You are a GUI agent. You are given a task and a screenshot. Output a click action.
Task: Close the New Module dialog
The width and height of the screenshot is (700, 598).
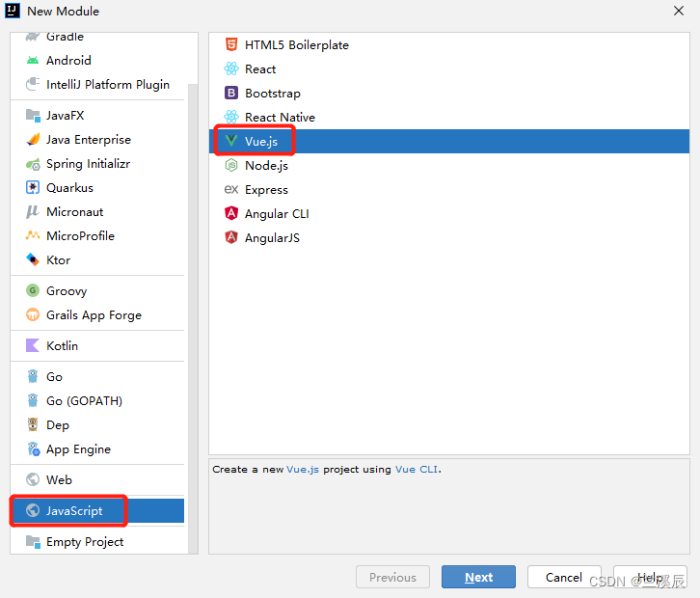[679, 11]
